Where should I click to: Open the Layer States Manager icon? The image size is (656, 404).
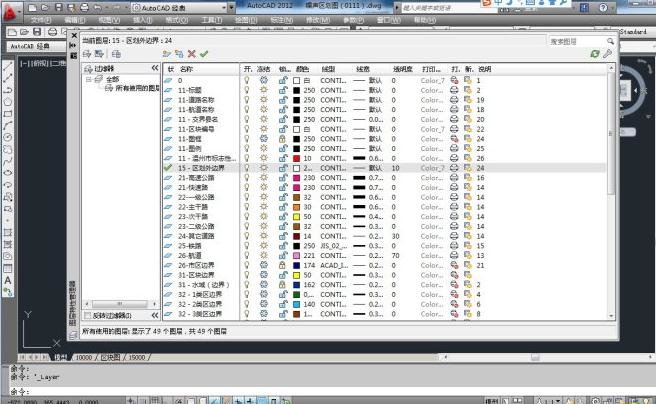tap(116, 54)
